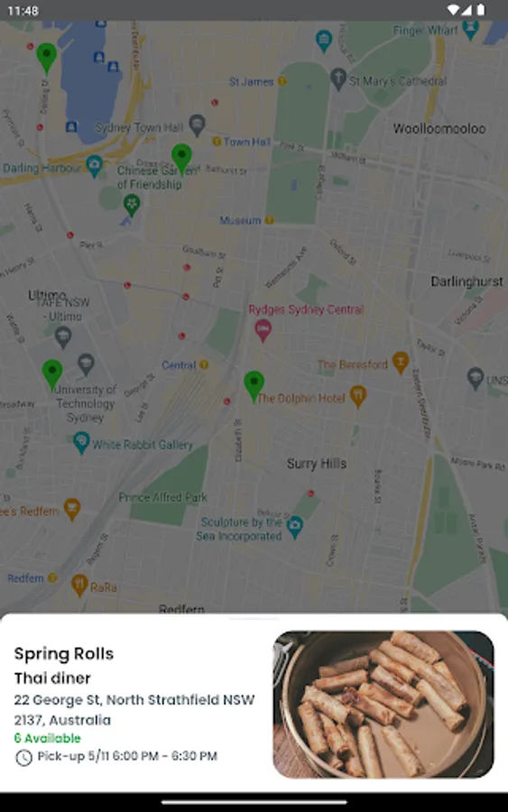The width and height of the screenshot is (508, 812).
Task: Tap the 6 Available label
Action: (48, 738)
